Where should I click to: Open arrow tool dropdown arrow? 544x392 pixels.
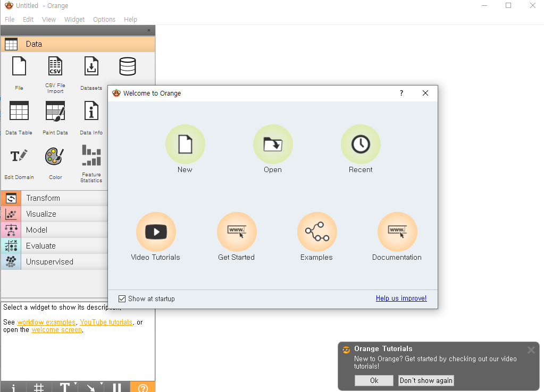click(x=102, y=383)
